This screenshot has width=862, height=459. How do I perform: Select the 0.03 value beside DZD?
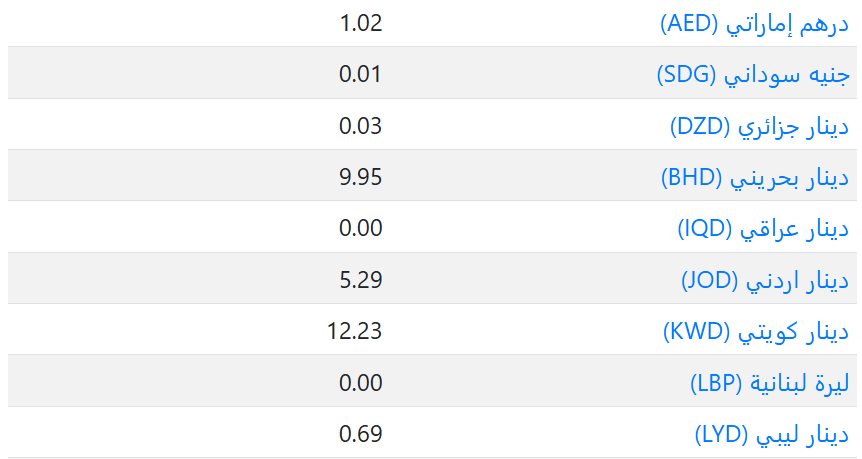[x=361, y=126]
